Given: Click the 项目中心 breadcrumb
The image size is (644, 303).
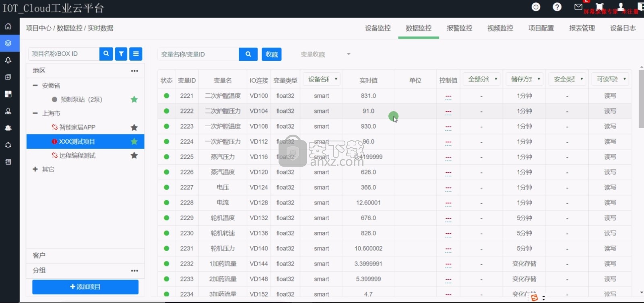Looking at the screenshot, I should pyautogui.click(x=39, y=28).
